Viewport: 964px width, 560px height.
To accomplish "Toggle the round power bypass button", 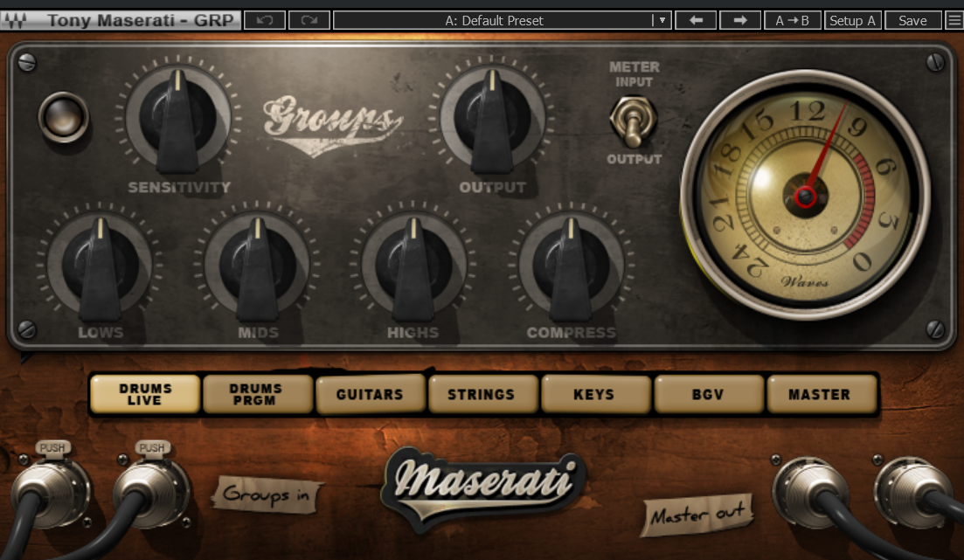I will pyautogui.click(x=63, y=117).
